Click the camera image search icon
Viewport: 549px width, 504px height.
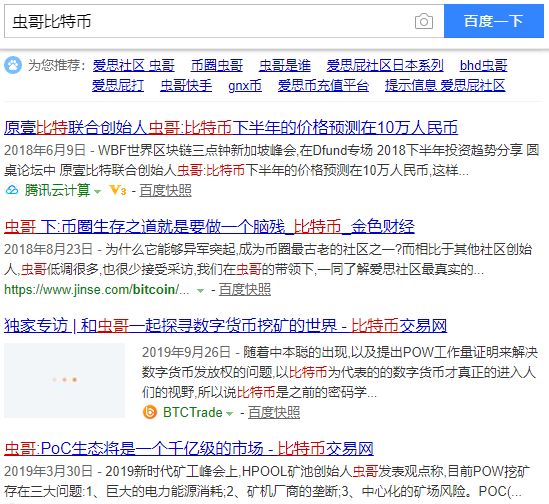pyautogui.click(x=424, y=22)
